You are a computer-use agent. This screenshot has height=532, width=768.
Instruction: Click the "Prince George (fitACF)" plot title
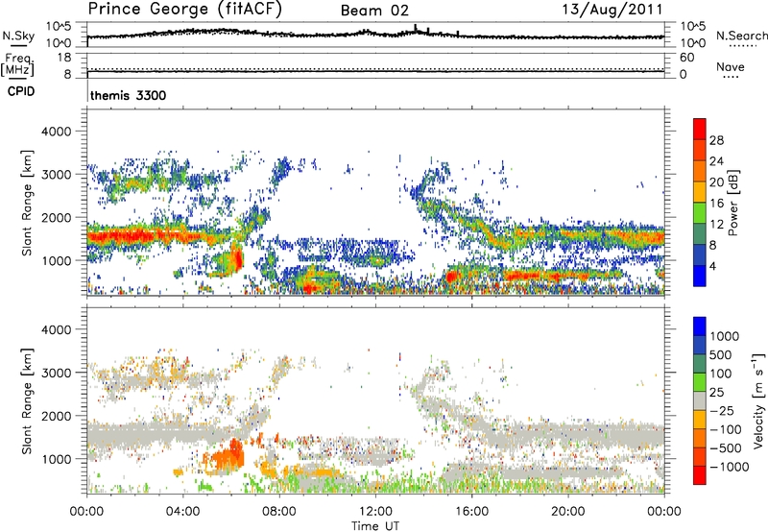pyautogui.click(x=184, y=10)
